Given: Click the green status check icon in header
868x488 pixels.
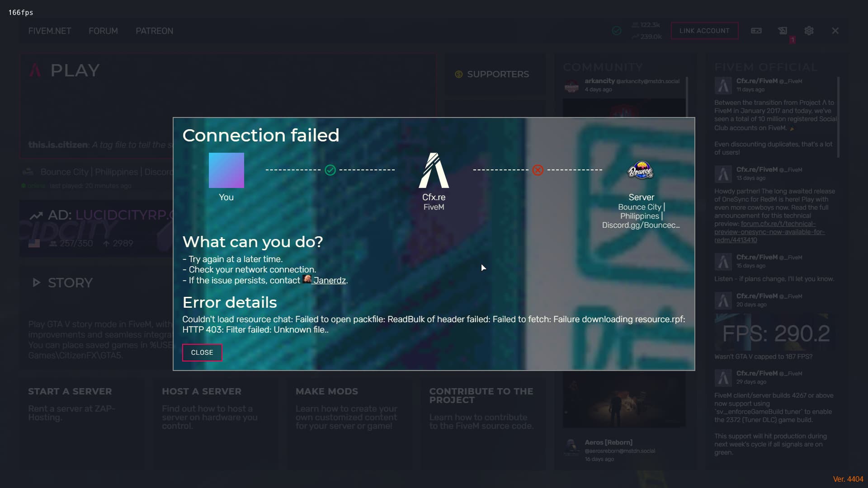Looking at the screenshot, I should [x=616, y=31].
